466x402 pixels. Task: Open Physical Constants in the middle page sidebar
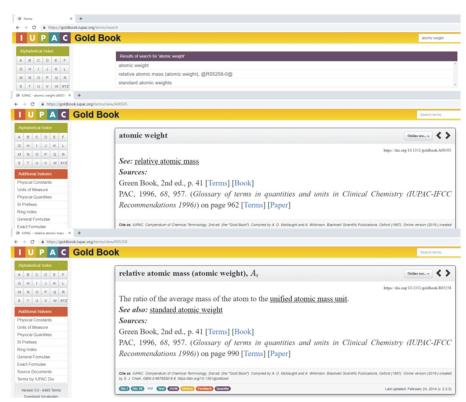(x=34, y=182)
